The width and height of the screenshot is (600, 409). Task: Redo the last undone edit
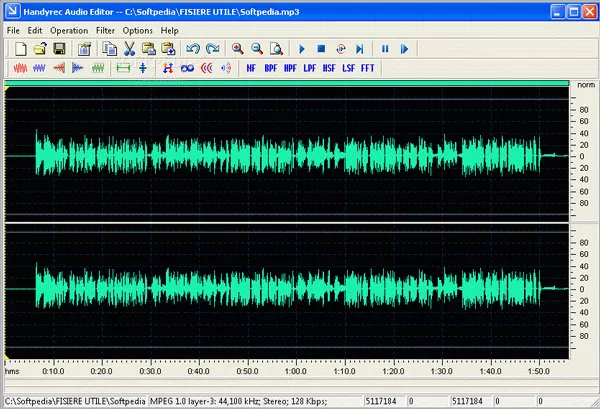pyautogui.click(x=212, y=48)
